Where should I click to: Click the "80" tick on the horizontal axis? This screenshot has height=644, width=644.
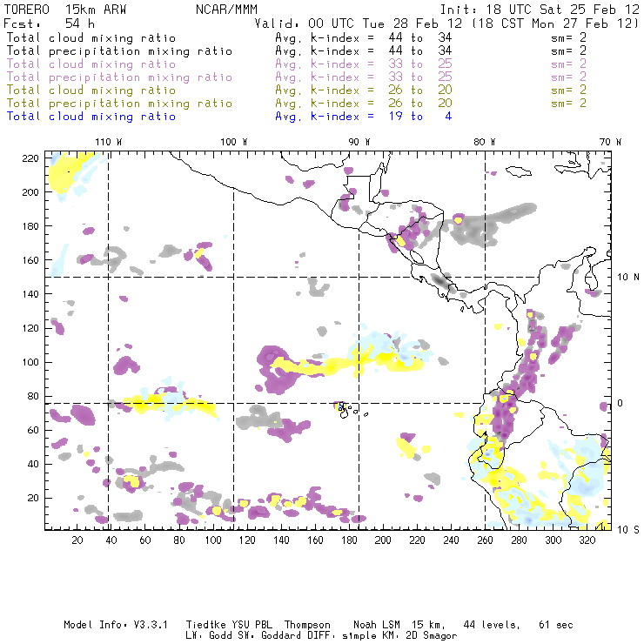[179, 540]
